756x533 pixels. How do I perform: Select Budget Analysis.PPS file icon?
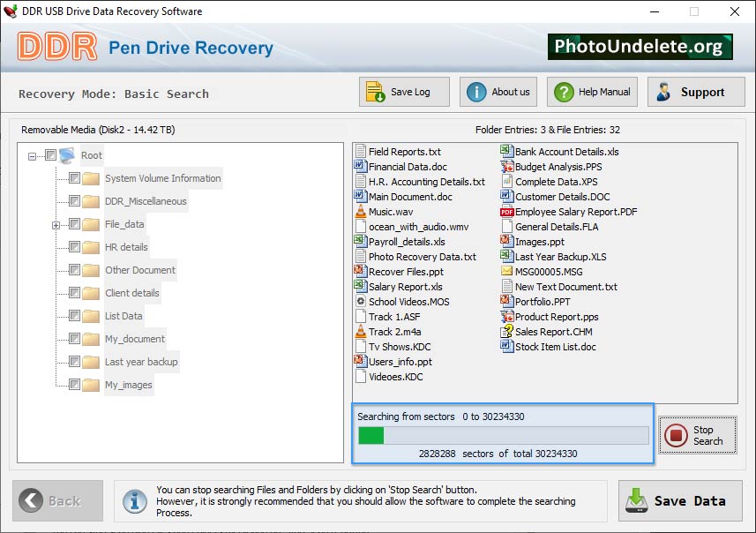(506, 167)
